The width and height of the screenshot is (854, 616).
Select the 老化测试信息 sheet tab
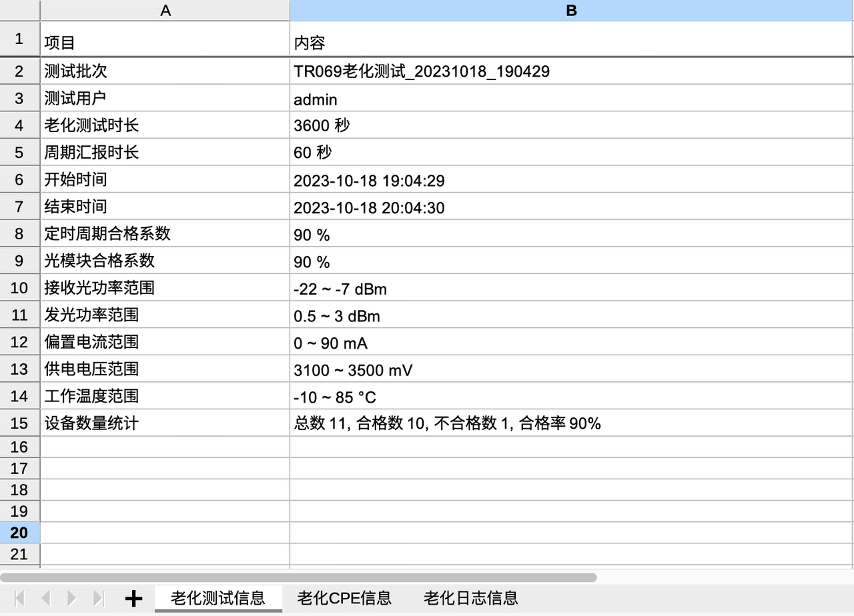pos(218,598)
